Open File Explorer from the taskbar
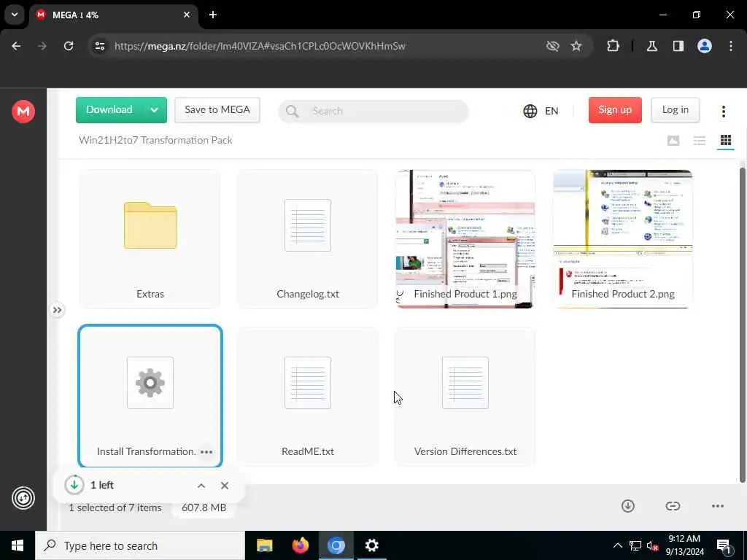Screen dimensions: 747x560 pyautogui.click(x=264, y=545)
